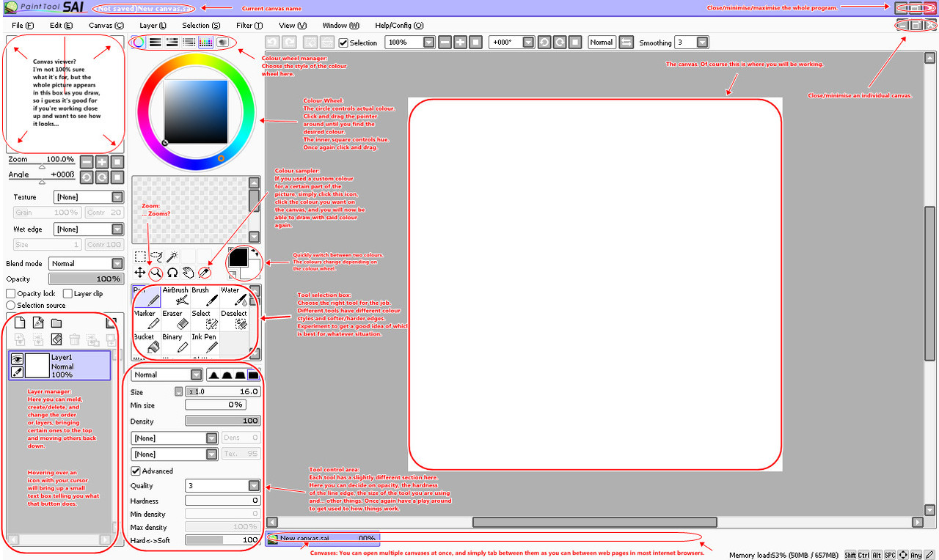Activate the zoom magnifier tool
This screenshot has height=560, width=939.
pyautogui.click(x=156, y=273)
